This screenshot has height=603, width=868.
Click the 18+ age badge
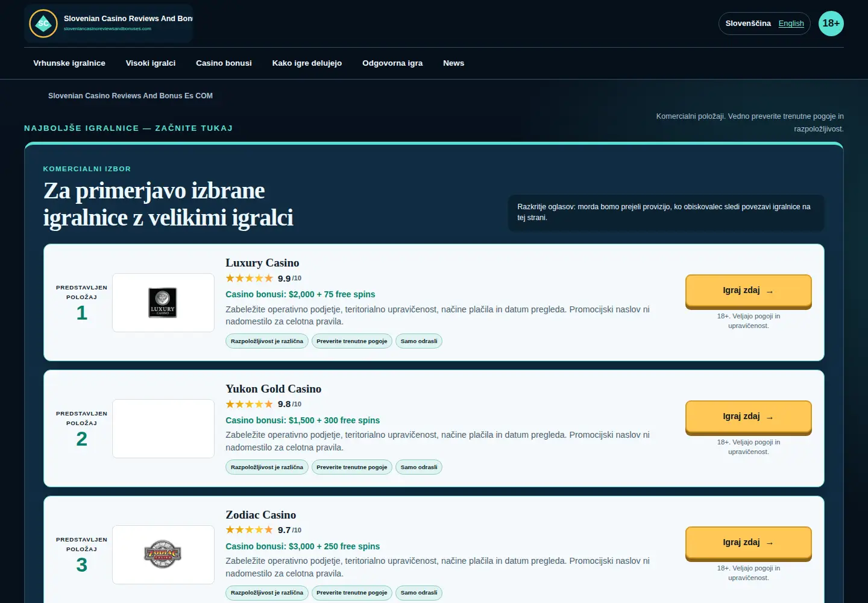click(831, 24)
